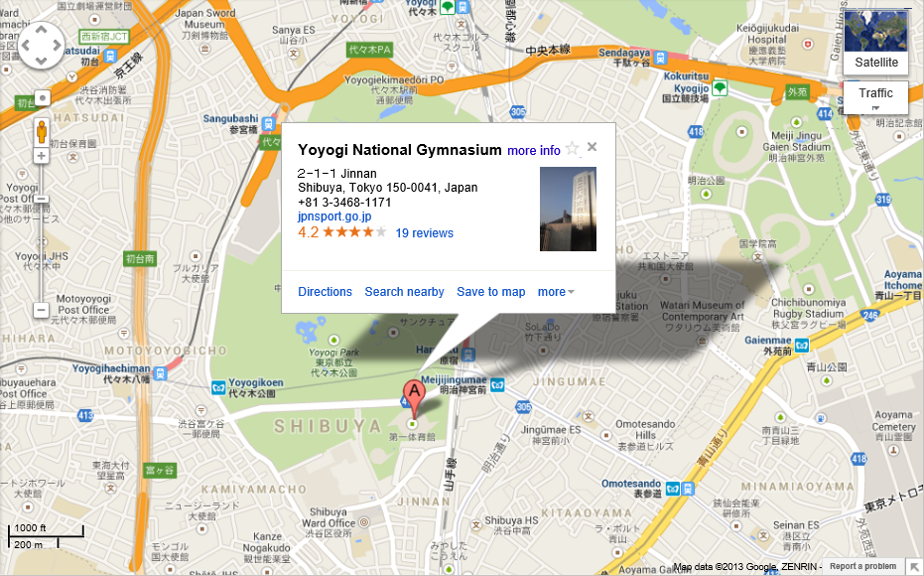Click Chichibunomiya Rugby Stadium label
Image resolution: width=924 pixels, height=576 pixels.
(808, 313)
